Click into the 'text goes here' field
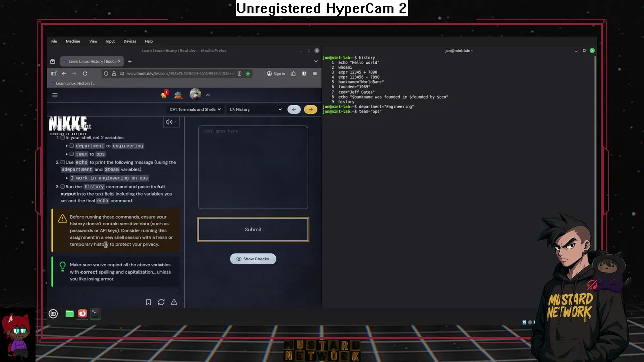 coord(253,167)
